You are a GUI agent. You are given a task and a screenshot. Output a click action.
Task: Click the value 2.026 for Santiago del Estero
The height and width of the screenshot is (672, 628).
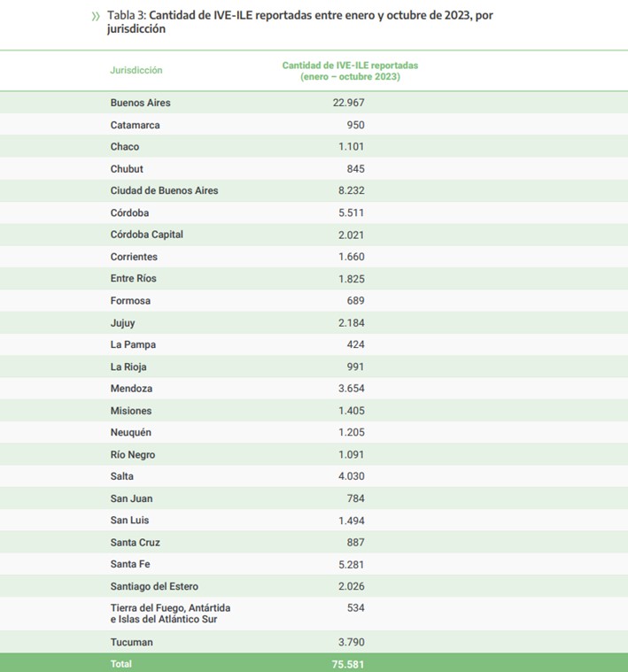tap(351, 587)
